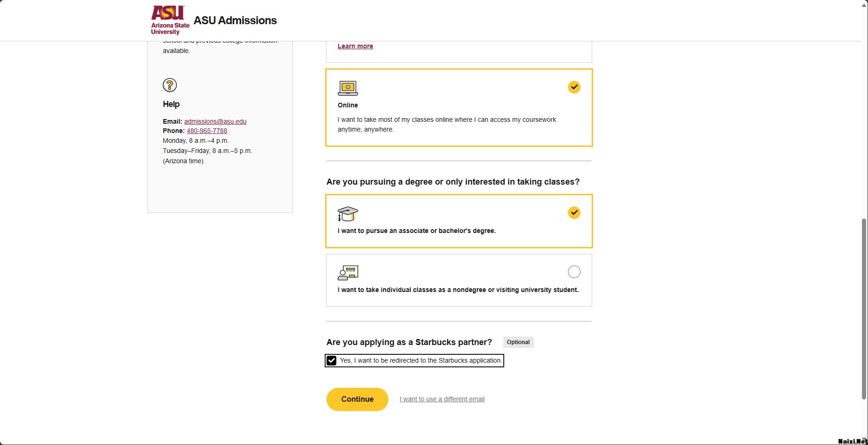Click the Optional tag beside Starbucks question
This screenshot has width=868, height=445.
(x=518, y=342)
